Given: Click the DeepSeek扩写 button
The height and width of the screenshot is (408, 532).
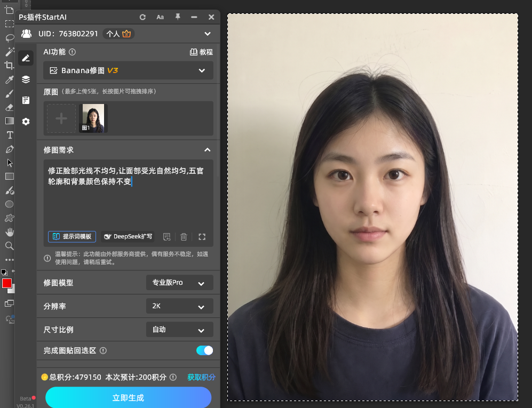Looking at the screenshot, I should (128, 237).
